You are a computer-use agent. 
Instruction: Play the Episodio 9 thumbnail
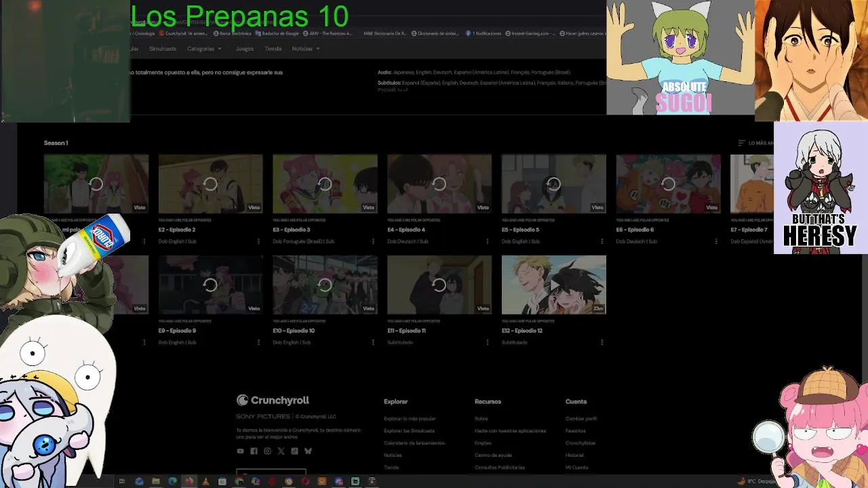tap(210, 285)
